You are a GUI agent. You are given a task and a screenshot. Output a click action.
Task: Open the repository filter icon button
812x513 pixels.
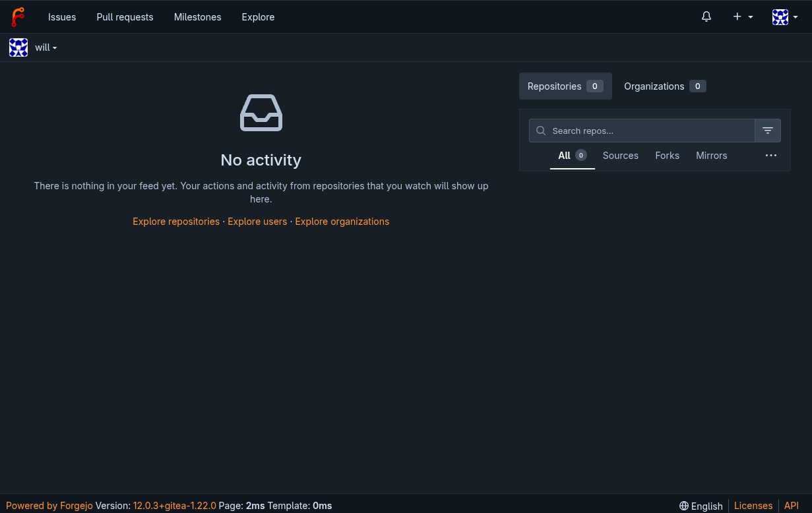[x=768, y=131]
